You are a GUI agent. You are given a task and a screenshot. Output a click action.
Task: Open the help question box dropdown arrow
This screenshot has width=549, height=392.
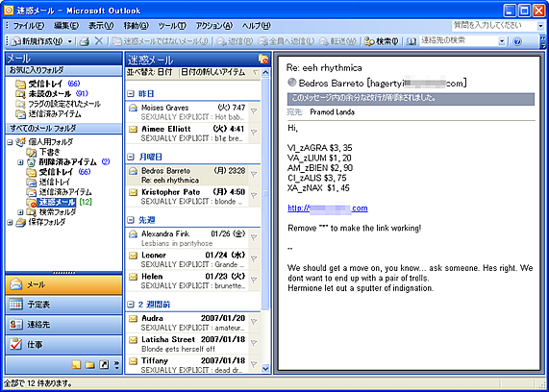540,26
